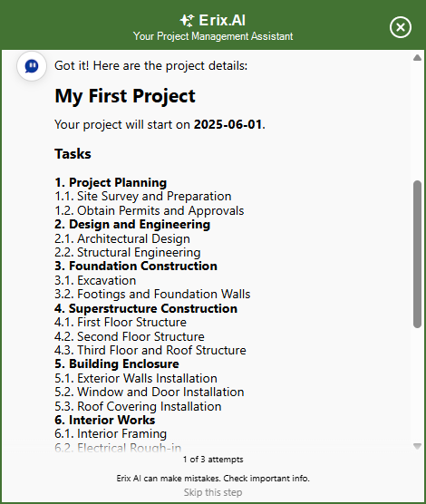The width and height of the screenshot is (426, 504).
Task: Click the scrollbar down arrow
Action: pos(417,446)
